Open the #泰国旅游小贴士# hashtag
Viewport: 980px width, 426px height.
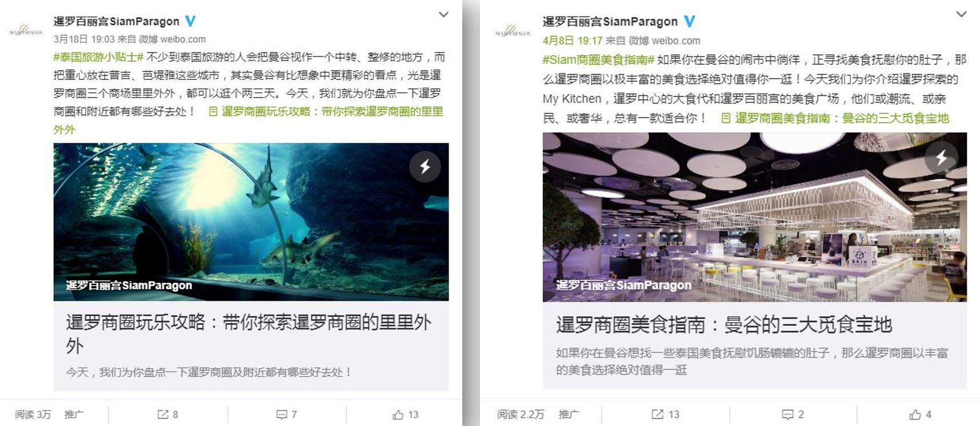click(98, 57)
